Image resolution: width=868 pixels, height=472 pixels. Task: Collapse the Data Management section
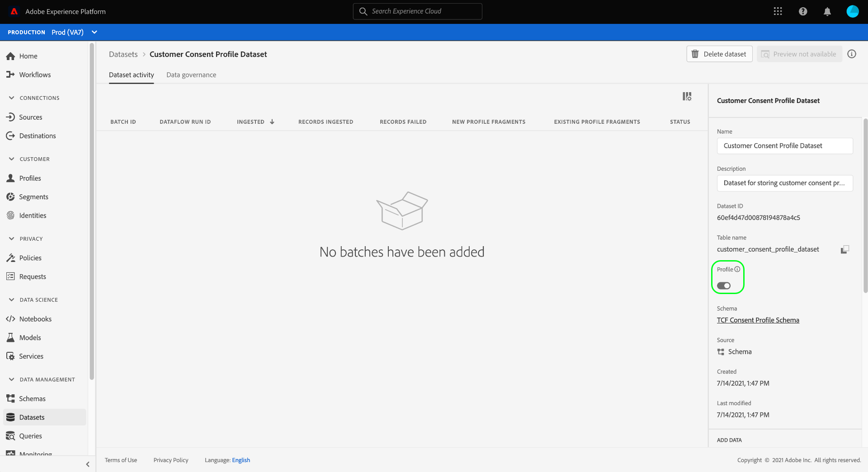click(x=12, y=379)
